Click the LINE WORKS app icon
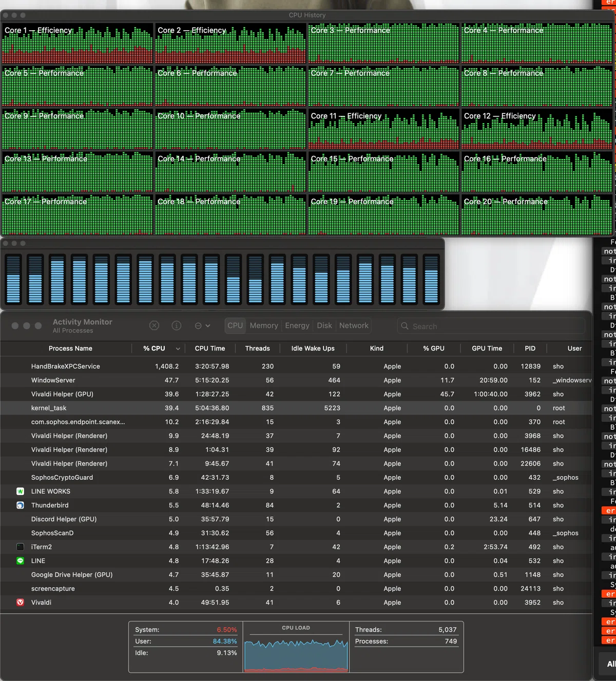Viewport: 616px width, 681px height. (x=20, y=491)
